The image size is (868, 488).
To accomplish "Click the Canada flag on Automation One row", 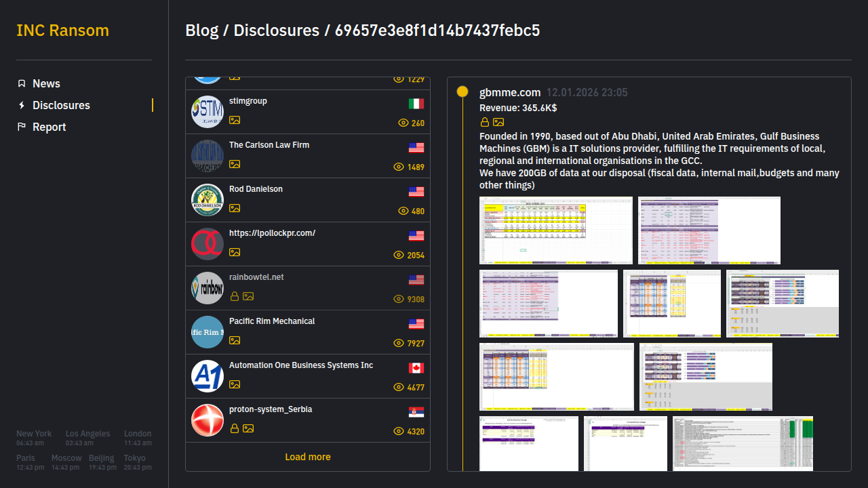I will tap(416, 368).
